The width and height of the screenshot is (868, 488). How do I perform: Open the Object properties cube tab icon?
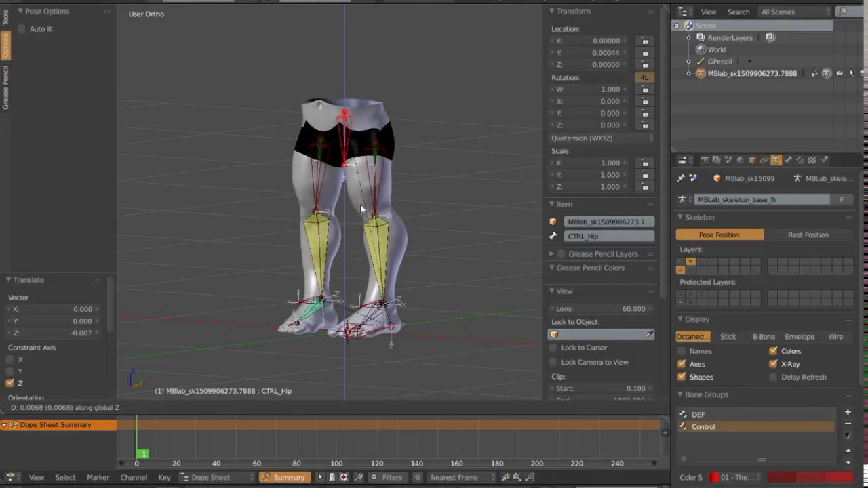[752, 160]
